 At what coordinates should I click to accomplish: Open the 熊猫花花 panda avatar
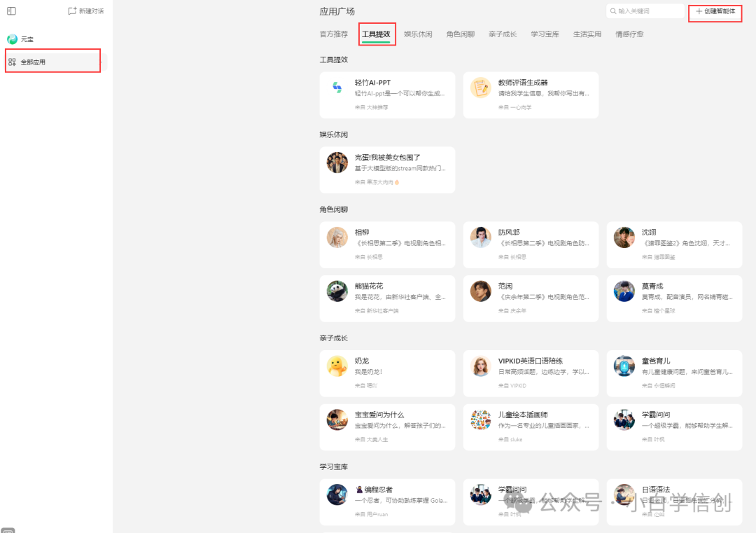(337, 291)
